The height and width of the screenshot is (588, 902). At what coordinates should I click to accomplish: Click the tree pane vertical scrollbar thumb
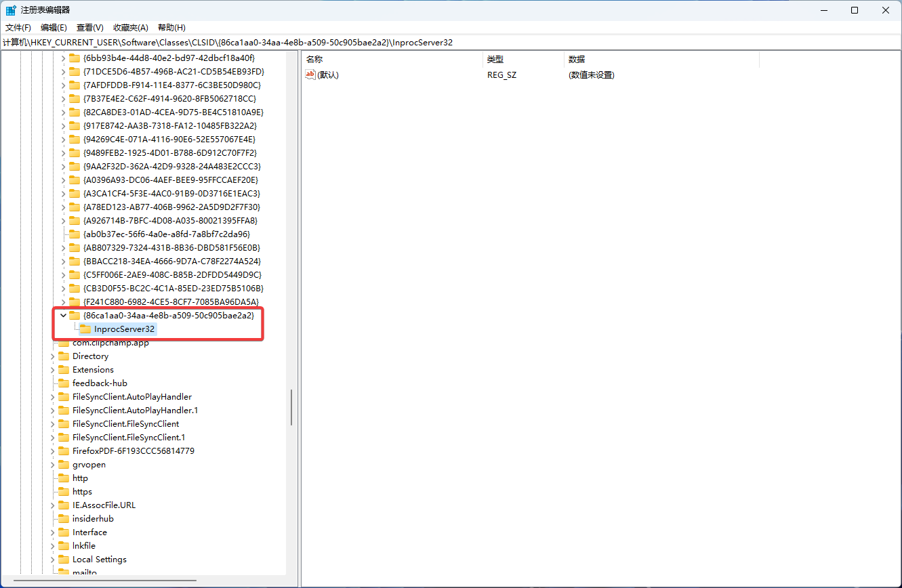(291, 407)
